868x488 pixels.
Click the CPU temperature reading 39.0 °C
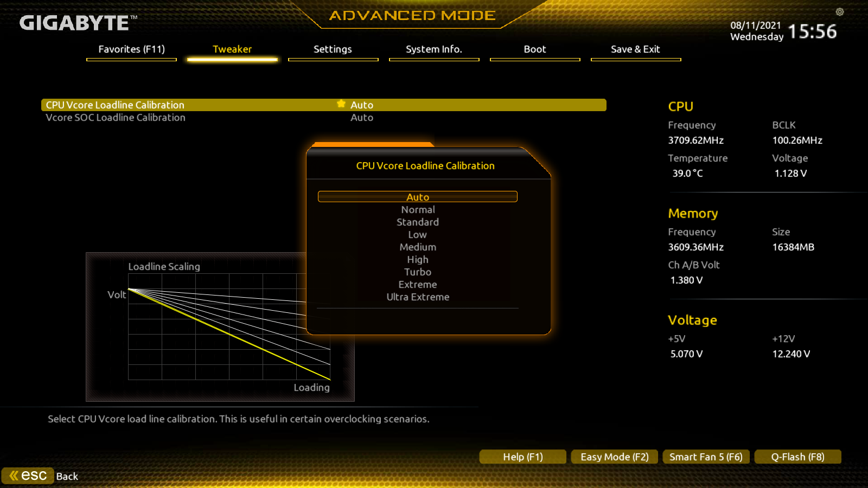point(687,174)
